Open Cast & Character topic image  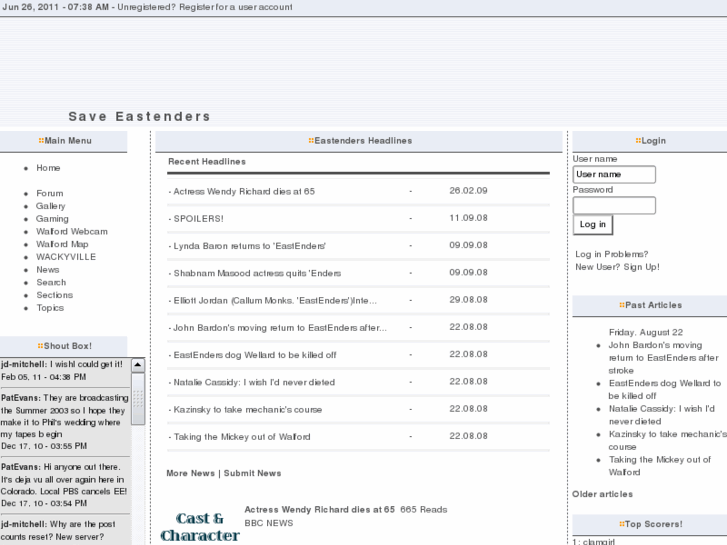click(200, 527)
